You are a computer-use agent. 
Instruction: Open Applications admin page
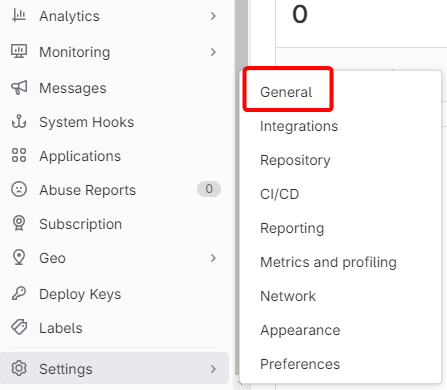pyautogui.click(x=80, y=156)
